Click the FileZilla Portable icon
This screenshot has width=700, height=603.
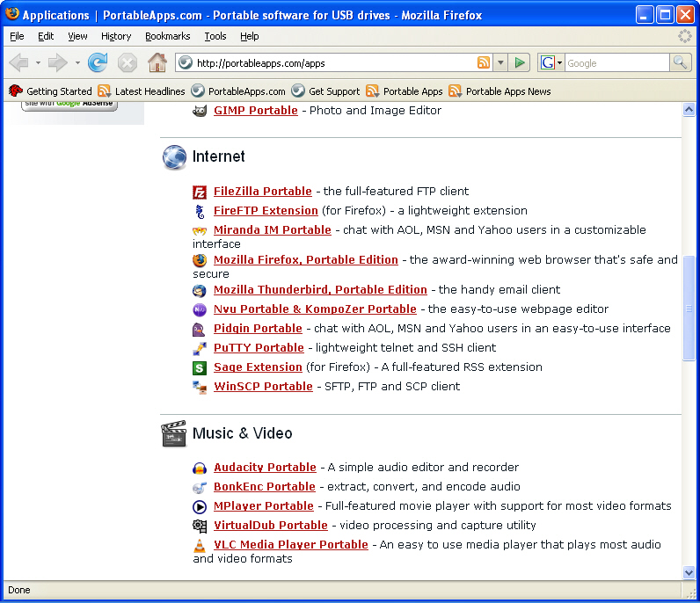(200, 192)
